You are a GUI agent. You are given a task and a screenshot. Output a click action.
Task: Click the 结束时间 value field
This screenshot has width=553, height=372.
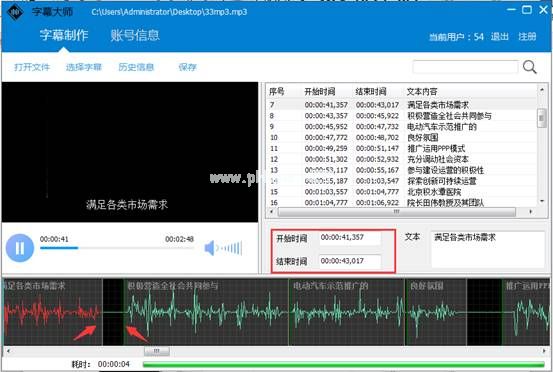pos(350,261)
